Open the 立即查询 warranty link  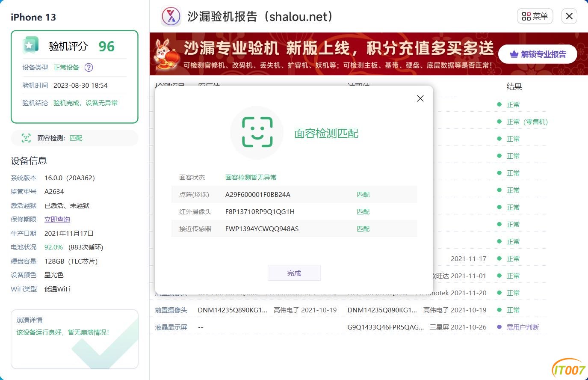(x=57, y=220)
